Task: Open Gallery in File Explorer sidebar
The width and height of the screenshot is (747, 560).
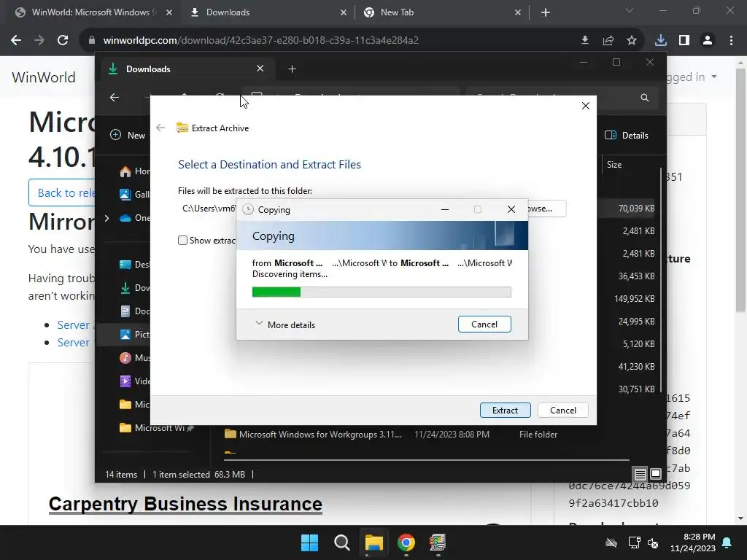Action: (134, 194)
